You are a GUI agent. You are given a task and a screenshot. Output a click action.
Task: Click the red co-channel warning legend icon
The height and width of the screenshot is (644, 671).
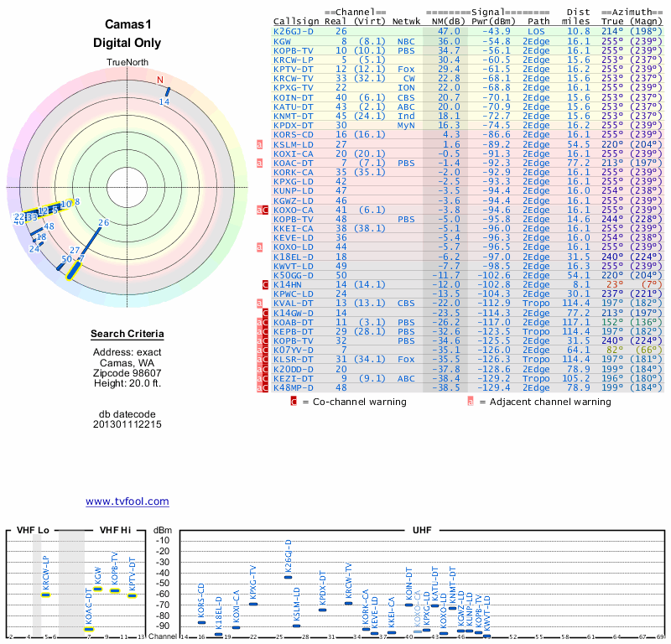(294, 402)
